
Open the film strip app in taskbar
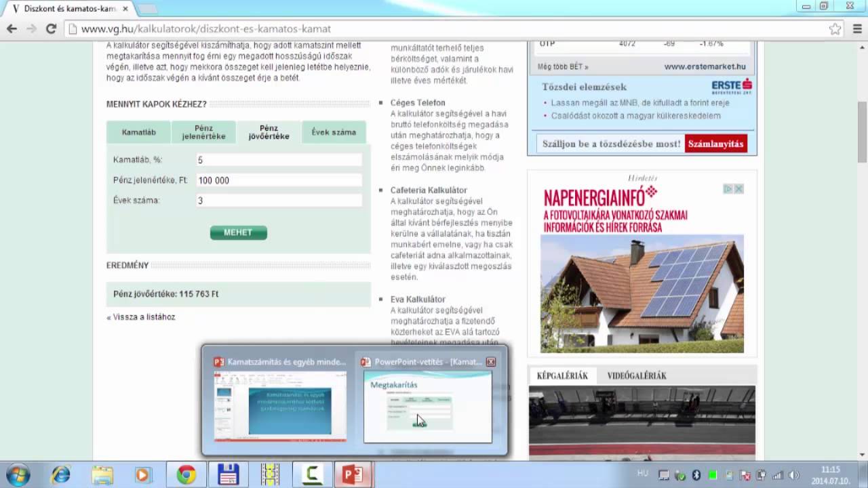(x=270, y=474)
